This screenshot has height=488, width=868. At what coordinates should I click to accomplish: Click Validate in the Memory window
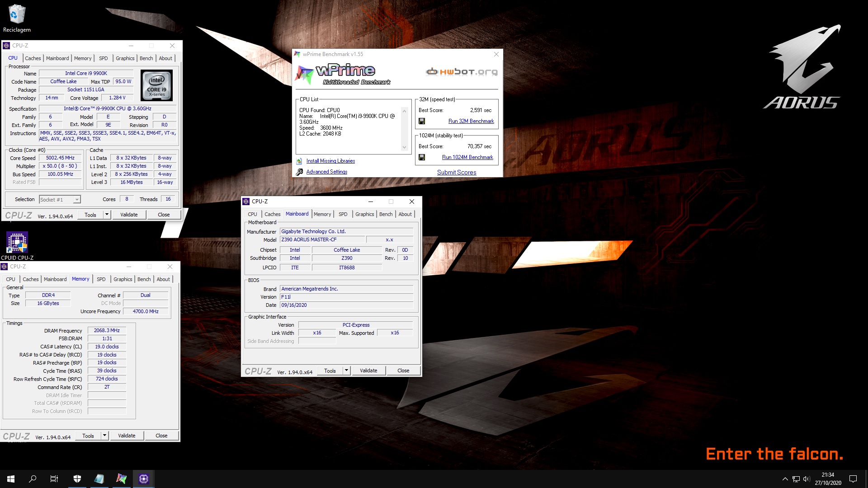coord(127,436)
